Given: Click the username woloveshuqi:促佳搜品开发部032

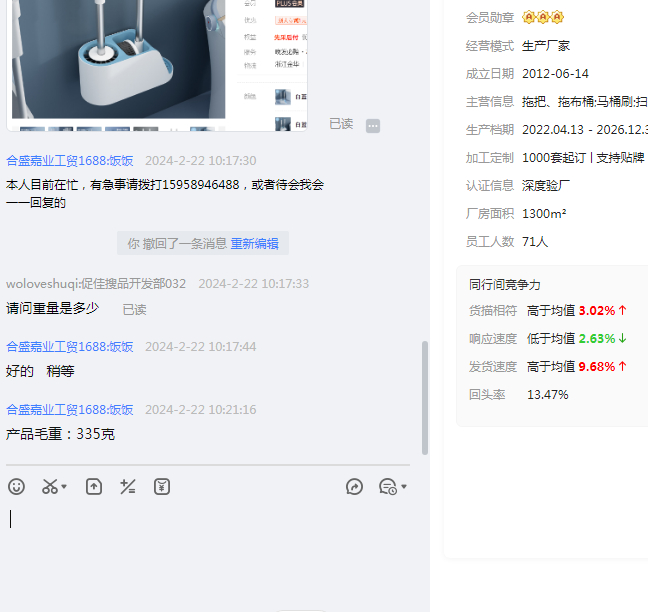Looking at the screenshot, I should [x=96, y=283].
